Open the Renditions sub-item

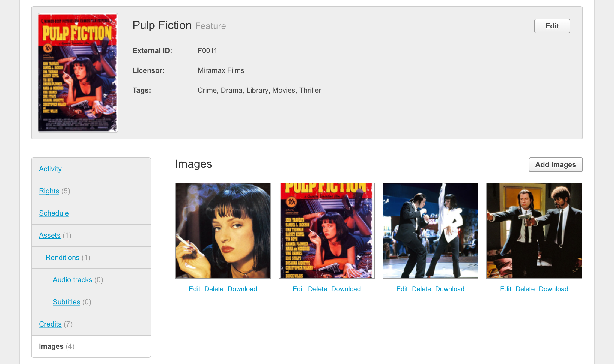click(x=62, y=258)
